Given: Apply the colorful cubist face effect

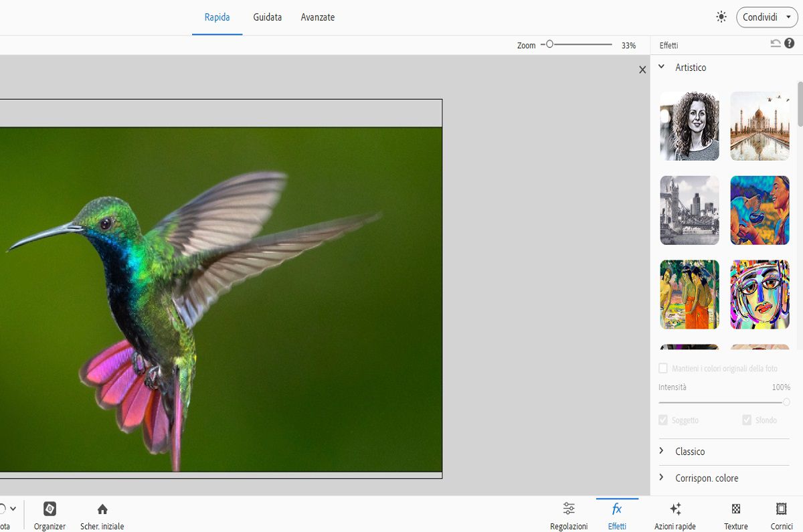Looking at the screenshot, I should (x=760, y=294).
